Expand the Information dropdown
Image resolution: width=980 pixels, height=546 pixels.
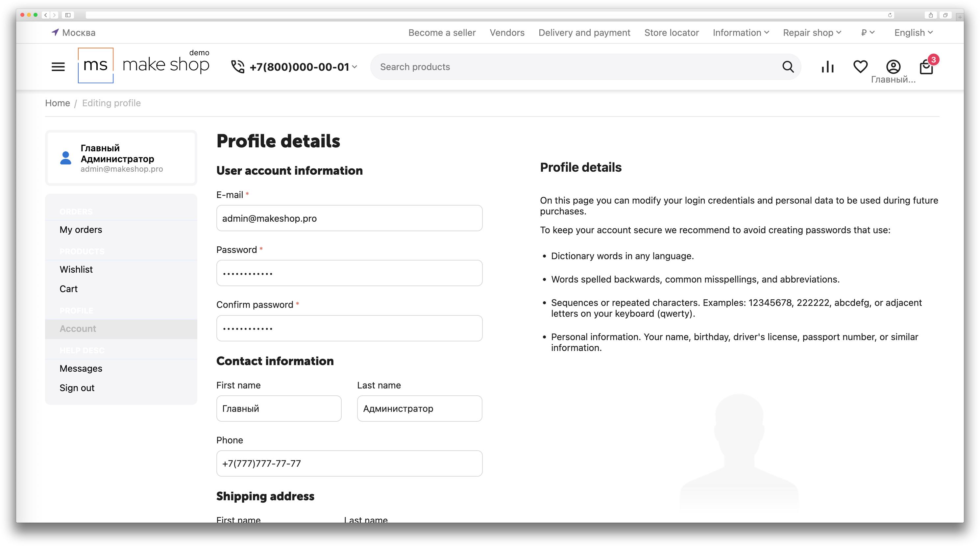(740, 33)
